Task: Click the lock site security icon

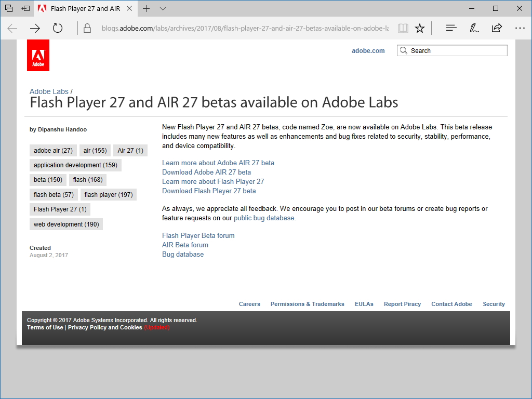Action: tap(87, 28)
